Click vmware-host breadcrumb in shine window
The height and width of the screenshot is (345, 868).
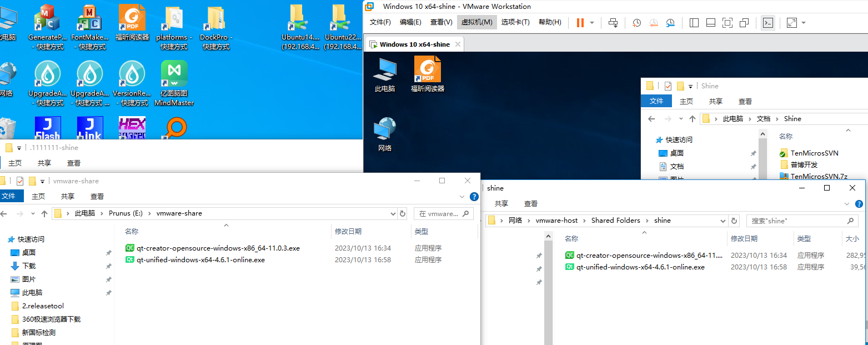(556, 221)
